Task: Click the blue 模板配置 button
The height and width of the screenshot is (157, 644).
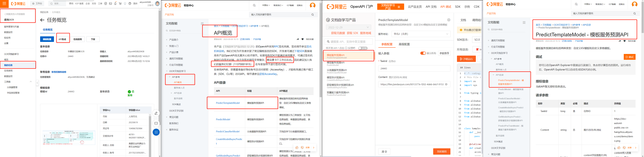Action: [x=47, y=39]
